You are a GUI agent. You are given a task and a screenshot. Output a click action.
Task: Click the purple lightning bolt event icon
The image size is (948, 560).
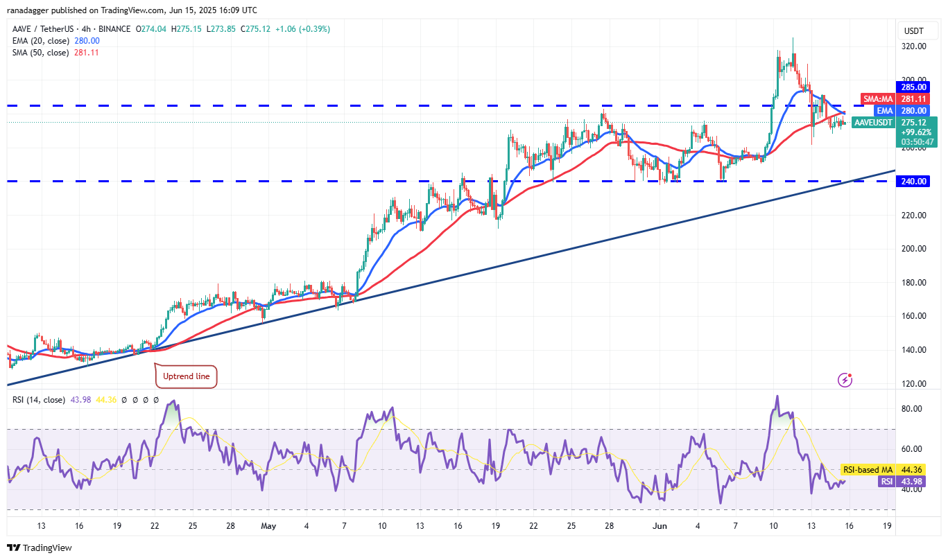[845, 379]
